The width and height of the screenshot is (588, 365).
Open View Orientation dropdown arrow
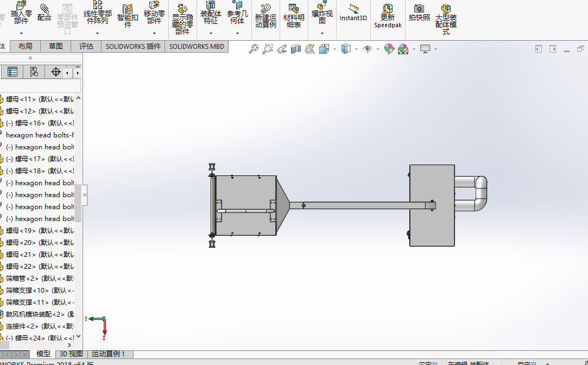(x=334, y=49)
